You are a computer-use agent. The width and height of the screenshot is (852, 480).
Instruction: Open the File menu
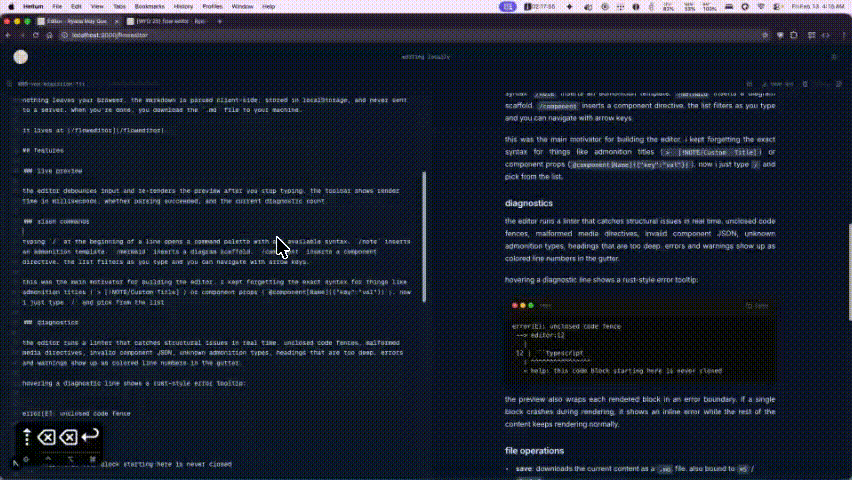coord(57,7)
